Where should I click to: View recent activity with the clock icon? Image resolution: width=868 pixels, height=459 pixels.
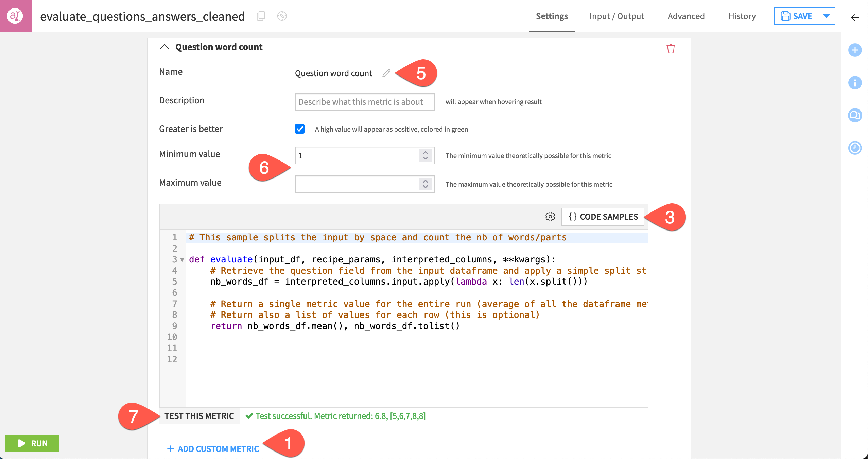click(855, 148)
